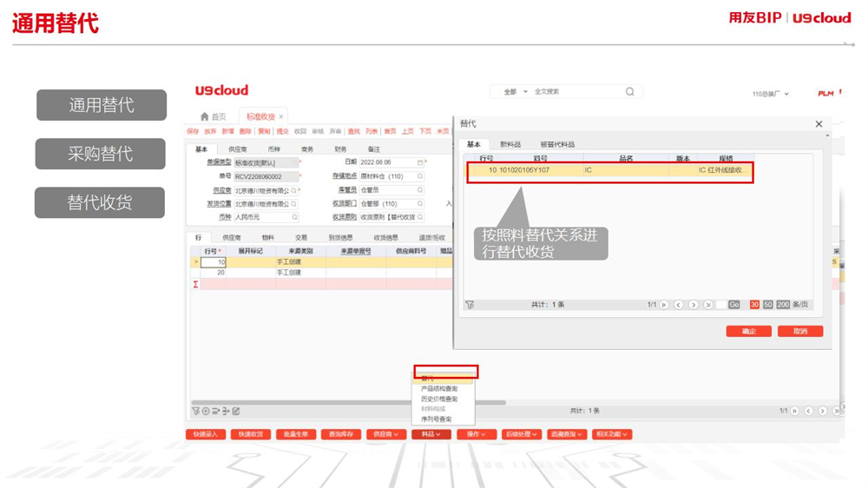Image resolution: width=868 pixels, height=488 pixels.
Task: Click 确定 button in 替代 dialog
Action: coord(749,331)
